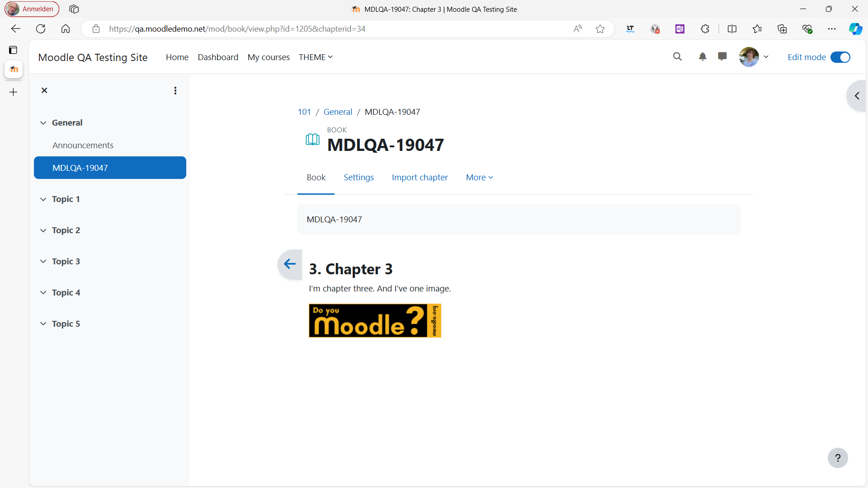This screenshot has height=488, width=868.
Task: Click the book activity icon
Action: point(312,139)
